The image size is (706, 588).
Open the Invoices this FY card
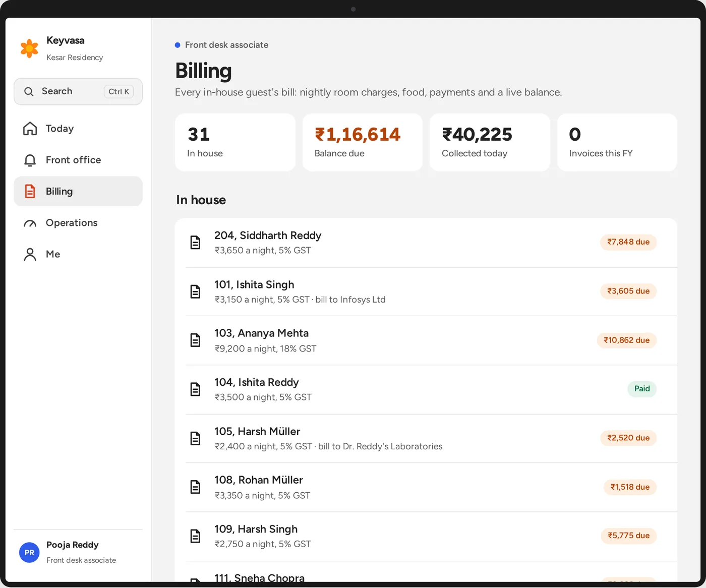tap(617, 142)
